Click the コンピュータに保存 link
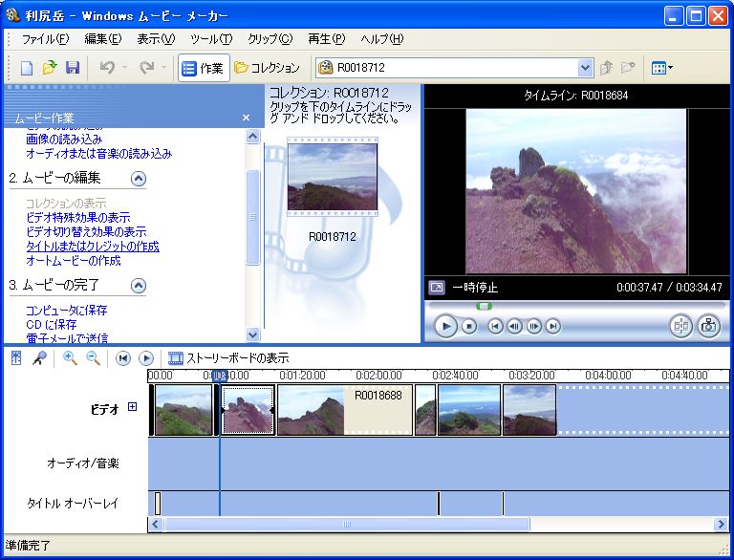 [66, 311]
